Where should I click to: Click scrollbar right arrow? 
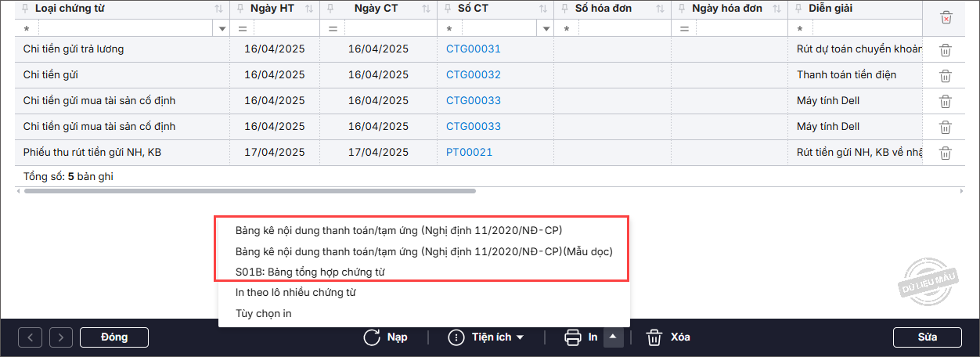961,190
